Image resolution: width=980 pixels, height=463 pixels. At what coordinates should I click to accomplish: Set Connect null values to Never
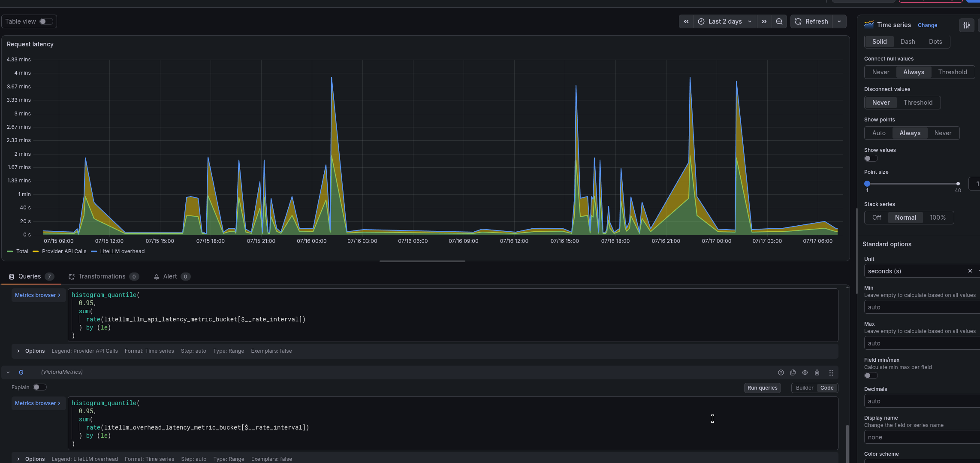tap(880, 72)
